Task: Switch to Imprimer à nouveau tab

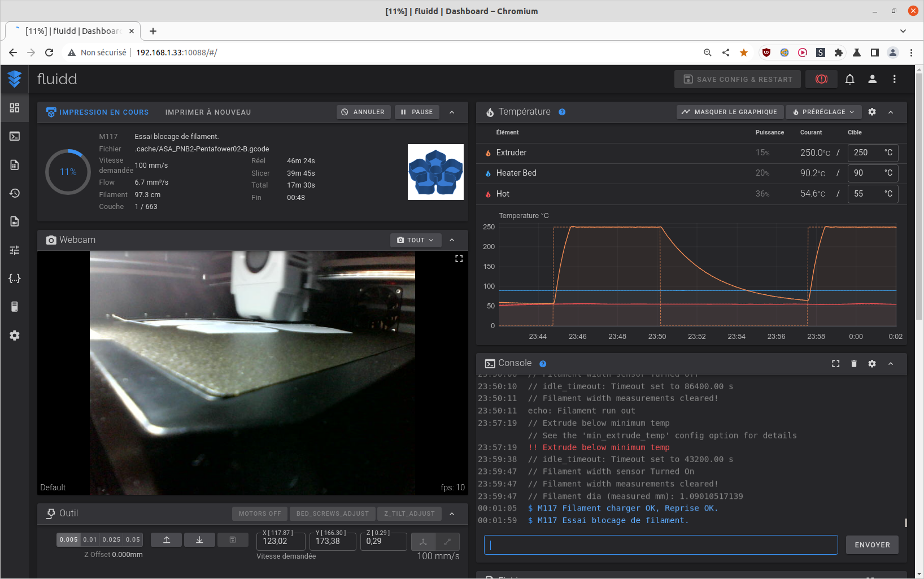Action: pyautogui.click(x=208, y=112)
